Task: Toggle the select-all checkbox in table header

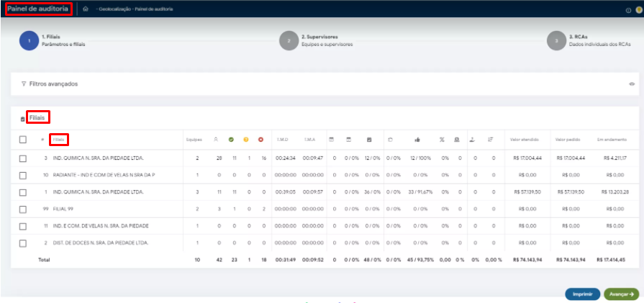Action: click(x=23, y=140)
